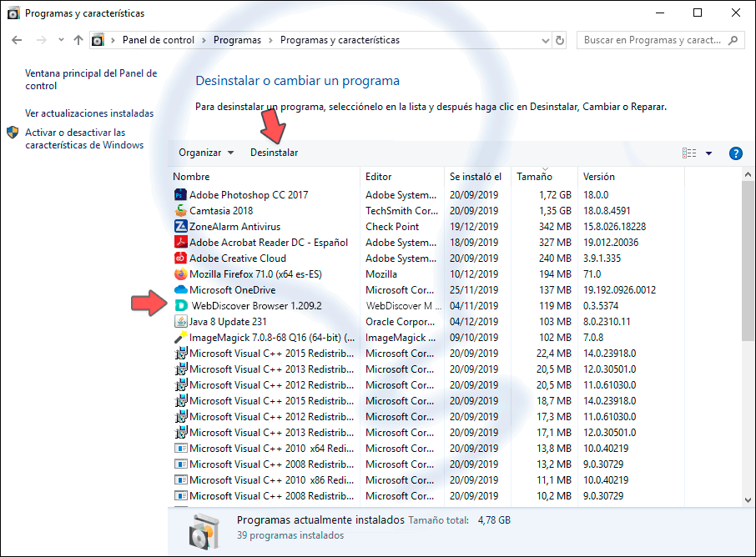Go back with the back arrow
The image size is (756, 557).
click(x=17, y=41)
